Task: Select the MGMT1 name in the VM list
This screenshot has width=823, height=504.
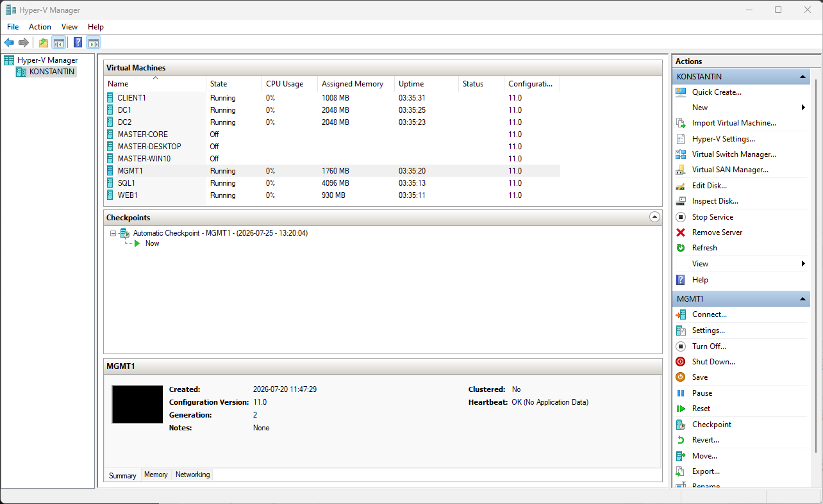Action: 130,171
